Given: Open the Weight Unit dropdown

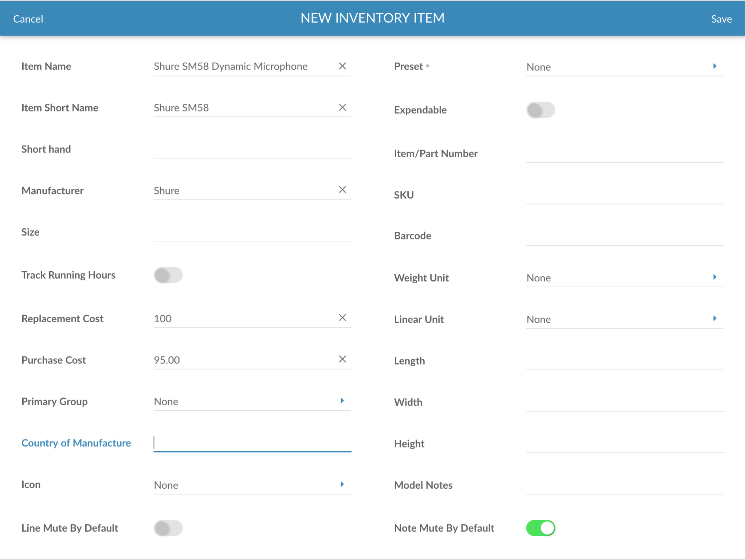Looking at the screenshot, I should pos(625,278).
